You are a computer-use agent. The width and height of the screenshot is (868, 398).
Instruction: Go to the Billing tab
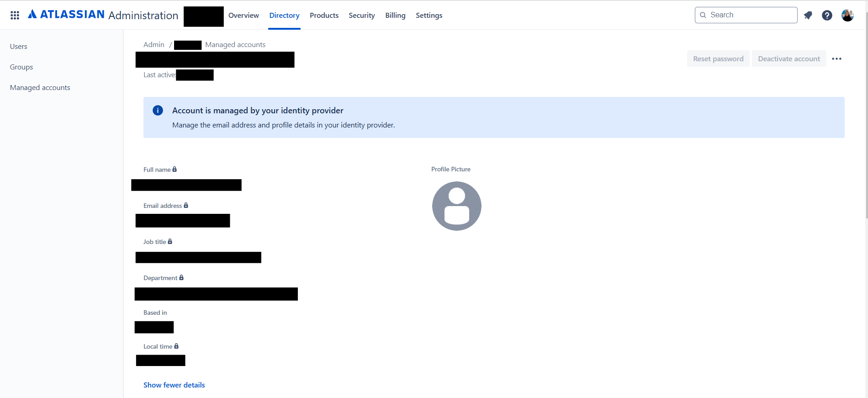395,15
